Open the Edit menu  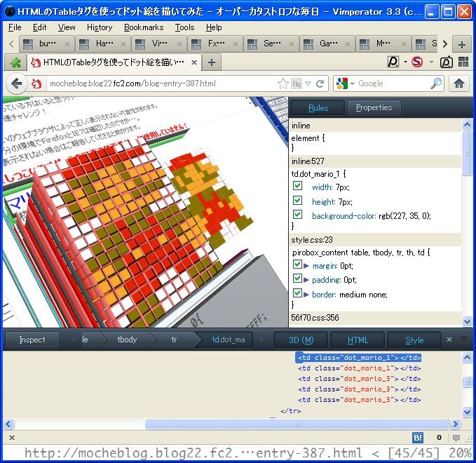(x=39, y=27)
